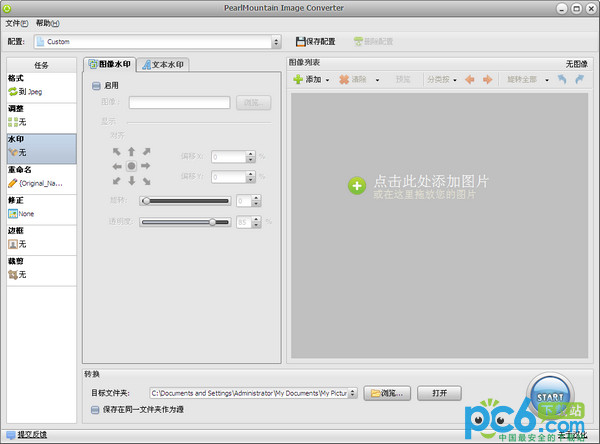Click the 透明度 opacity slider handle
The height and width of the screenshot is (444, 600).
tap(213, 222)
